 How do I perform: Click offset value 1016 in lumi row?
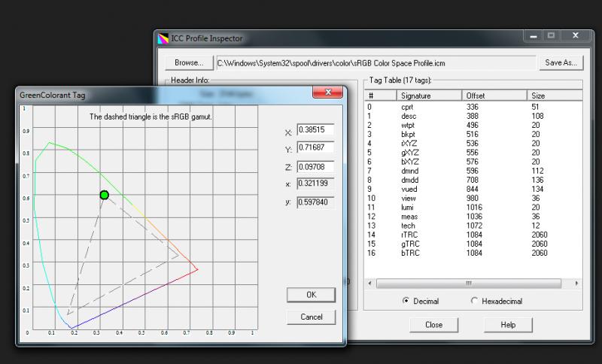pos(474,208)
